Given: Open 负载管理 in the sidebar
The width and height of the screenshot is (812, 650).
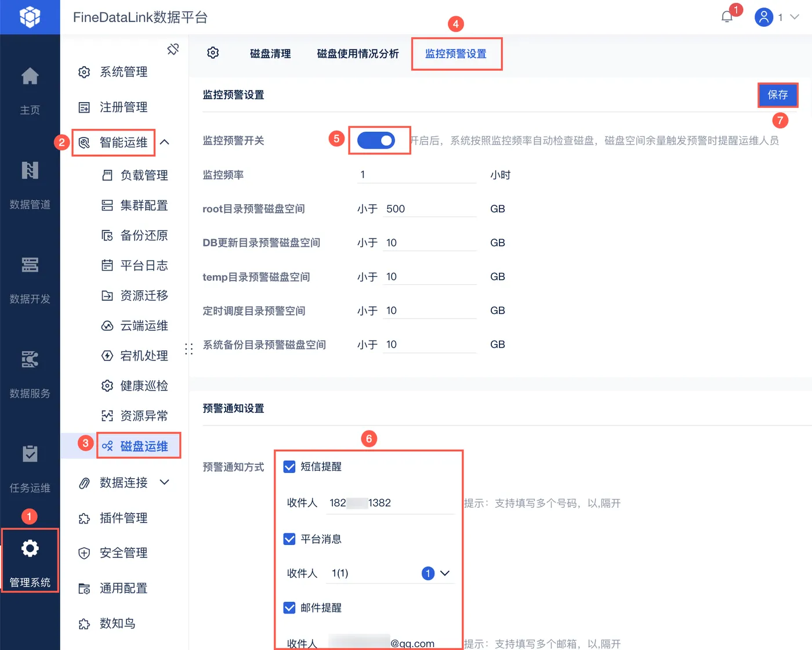Looking at the screenshot, I should tap(135, 175).
